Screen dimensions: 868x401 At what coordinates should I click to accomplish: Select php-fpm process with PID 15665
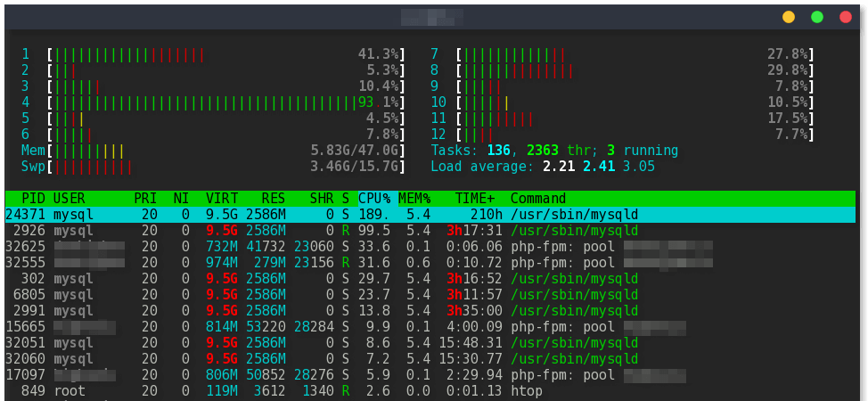[430, 327]
